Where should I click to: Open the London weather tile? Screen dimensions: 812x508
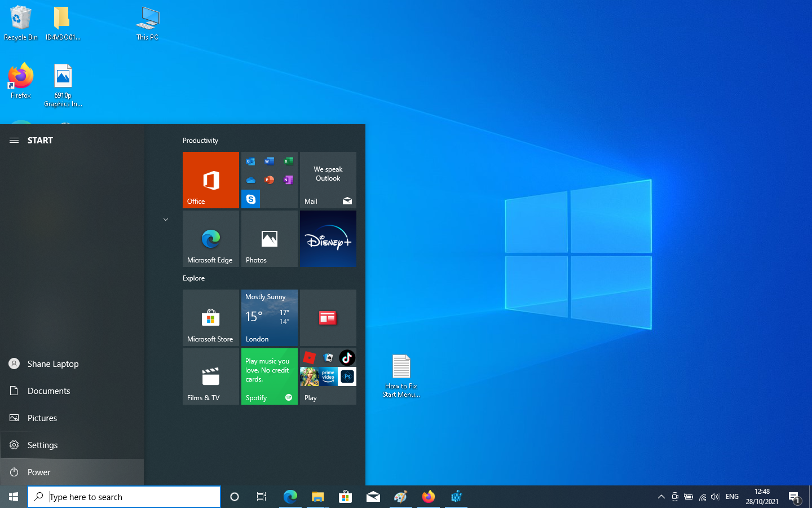pyautogui.click(x=270, y=318)
